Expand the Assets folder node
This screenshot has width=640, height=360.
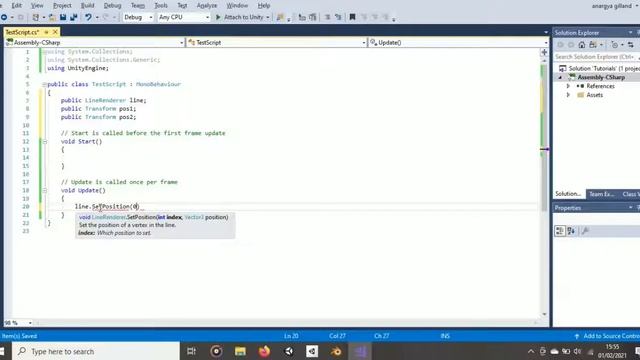[x=568, y=95]
